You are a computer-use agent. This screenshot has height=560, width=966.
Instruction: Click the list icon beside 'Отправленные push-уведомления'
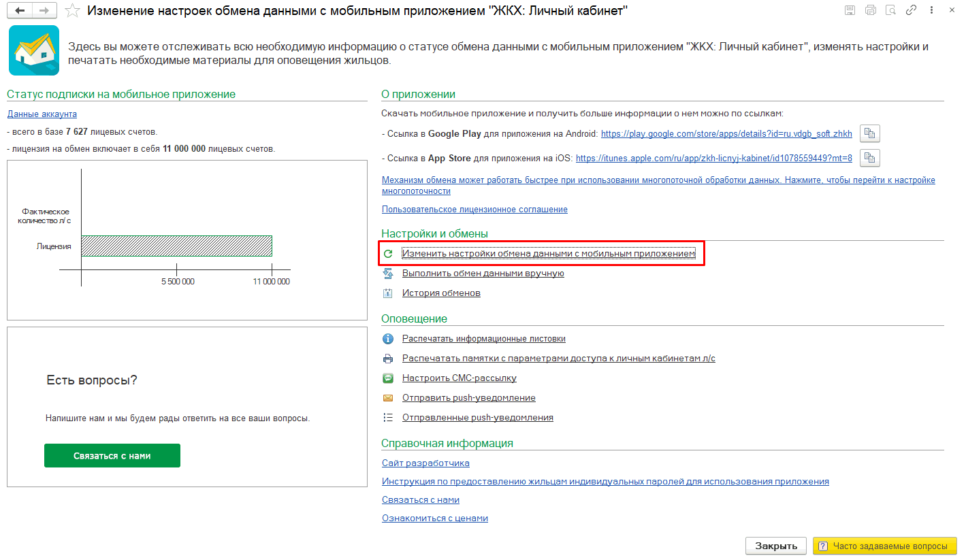pos(388,418)
